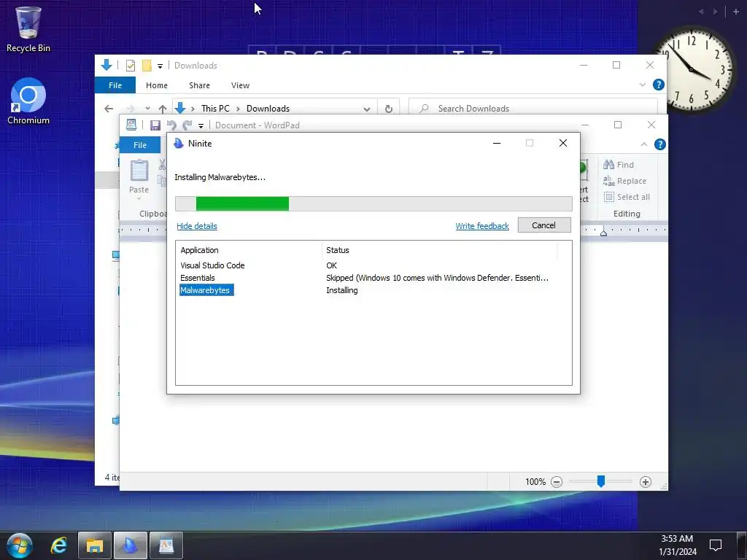Switch to the Ninite taskbar button
The width and height of the screenshot is (747, 560).
point(130,545)
